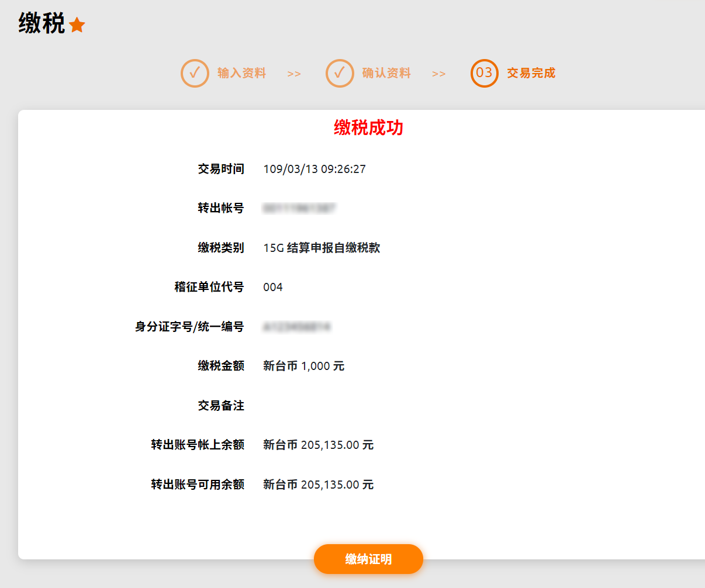
Task: Click the tax amount 新台币 1,000 元
Action: (303, 366)
